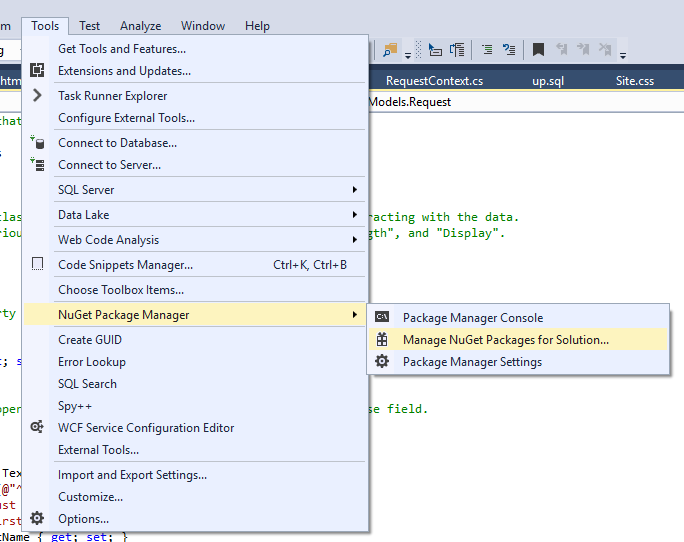The height and width of the screenshot is (542, 684).
Task: Expand the Web Code Analysis submenu arrow
Action: (x=355, y=239)
